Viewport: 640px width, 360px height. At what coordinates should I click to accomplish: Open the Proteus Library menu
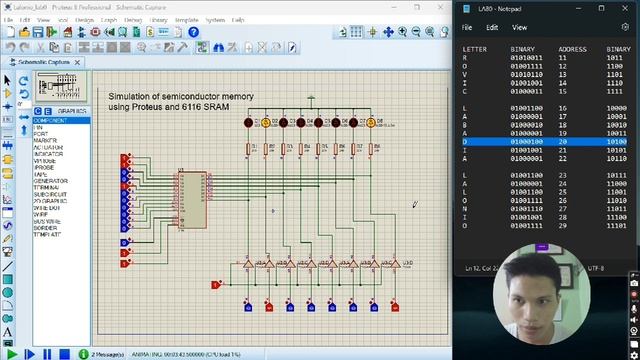click(158, 20)
